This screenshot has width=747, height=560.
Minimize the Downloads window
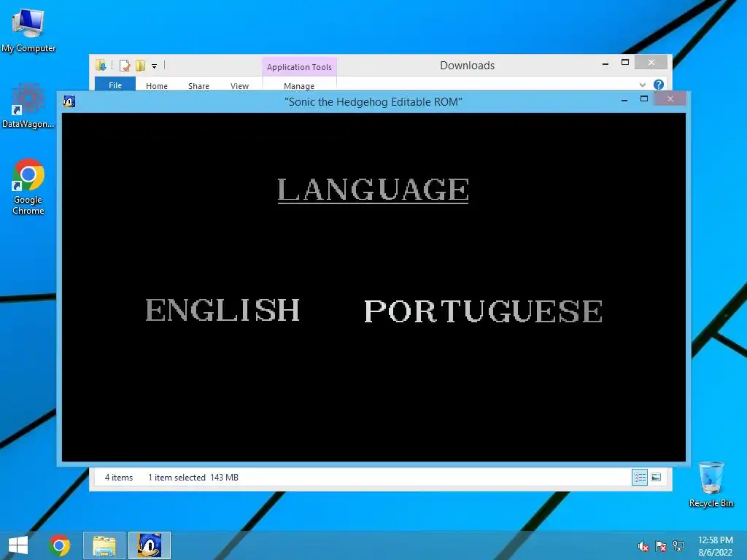point(605,63)
